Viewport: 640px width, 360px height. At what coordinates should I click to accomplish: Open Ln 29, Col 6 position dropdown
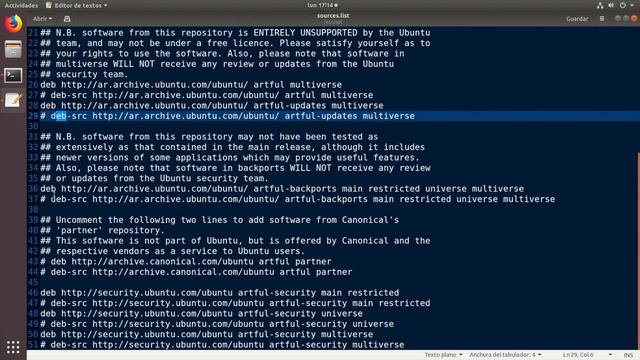[587, 355]
